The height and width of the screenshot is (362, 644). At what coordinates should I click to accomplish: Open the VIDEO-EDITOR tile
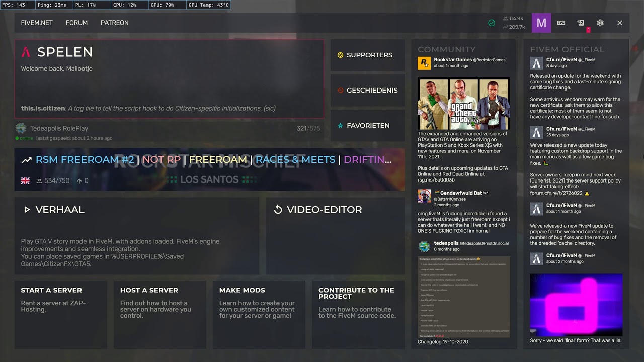[335, 235]
